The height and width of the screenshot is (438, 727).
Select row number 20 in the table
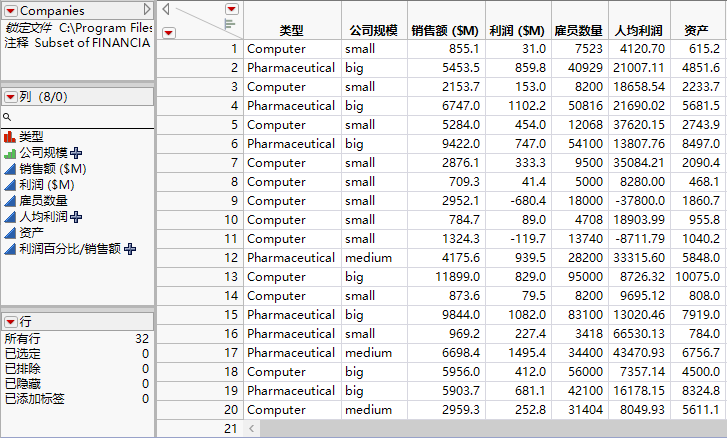[200, 410]
